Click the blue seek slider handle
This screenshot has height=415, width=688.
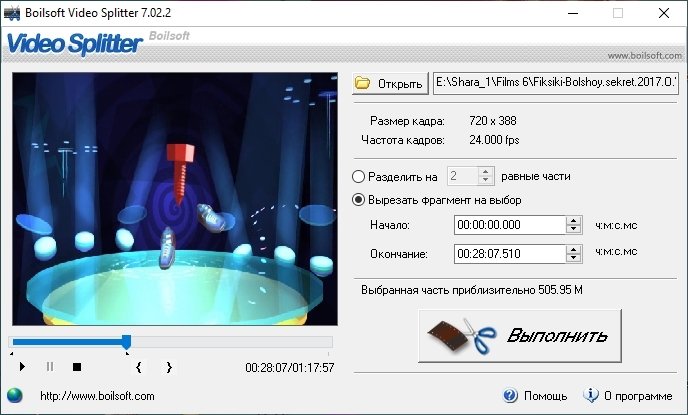(126, 342)
